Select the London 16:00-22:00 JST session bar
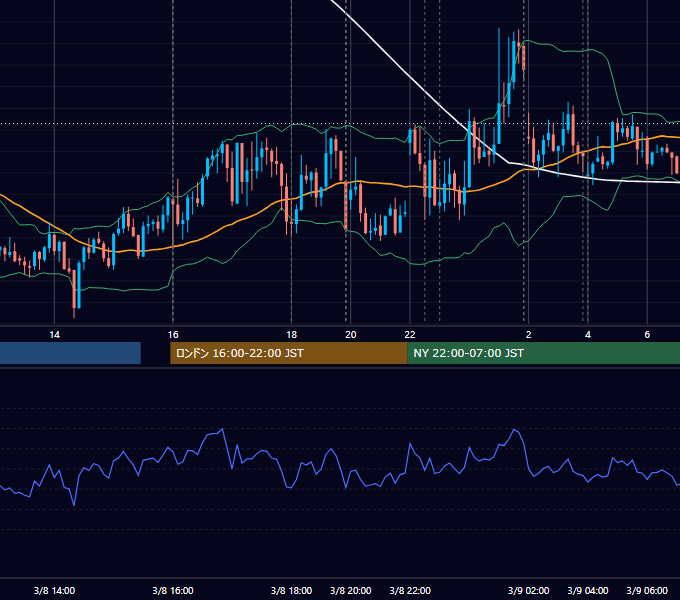The image size is (680, 600). [x=289, y=353]
